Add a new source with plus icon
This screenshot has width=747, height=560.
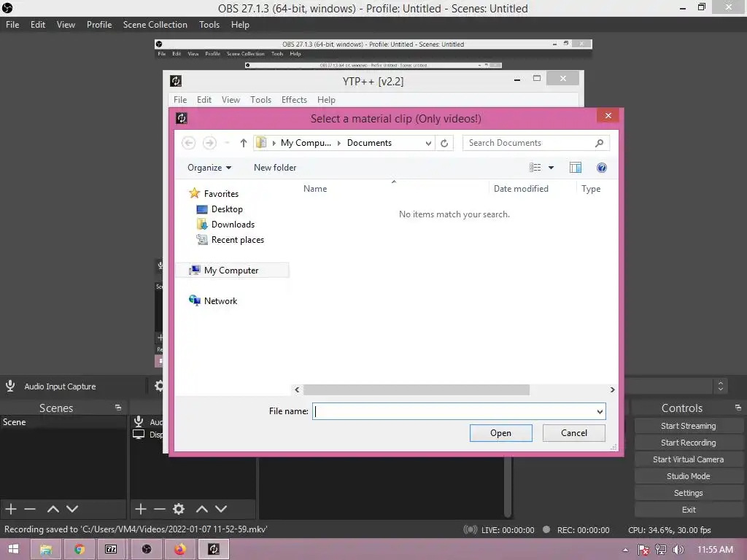click(x=141, y=508)
